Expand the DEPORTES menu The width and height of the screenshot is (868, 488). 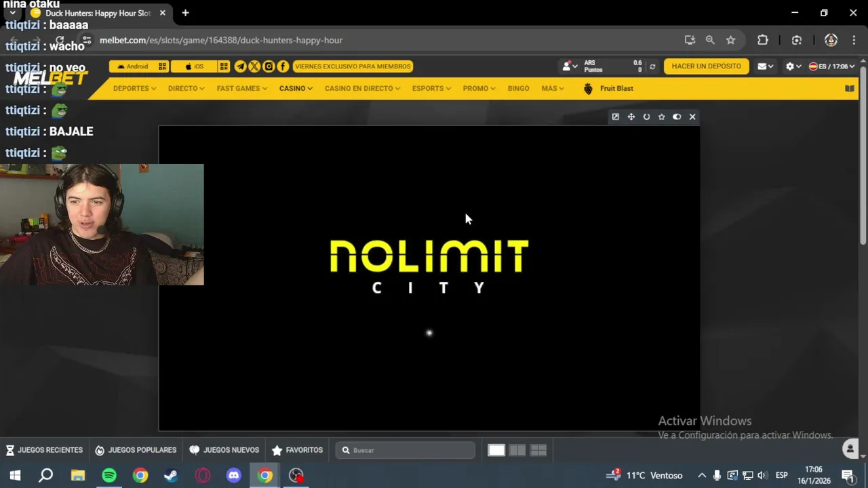click(x=134, y=88)
